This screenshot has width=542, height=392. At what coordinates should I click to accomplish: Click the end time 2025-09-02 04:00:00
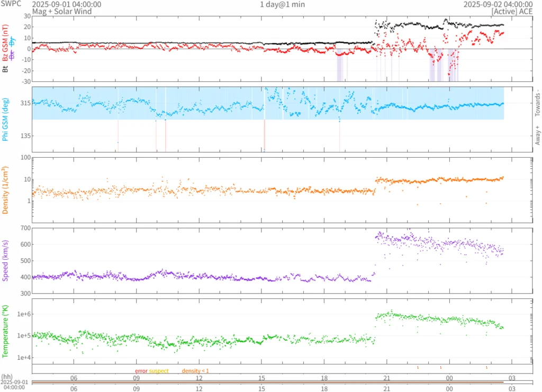(498, 4)
